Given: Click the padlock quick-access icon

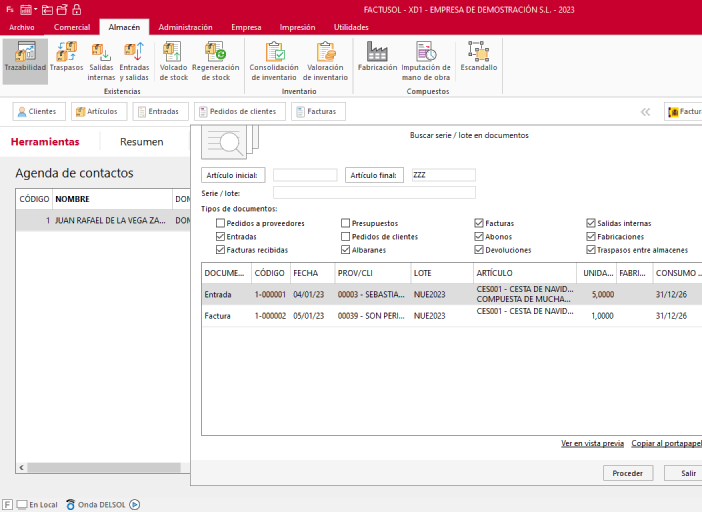Looking at the screenshot, I should (x=77, y=9).
